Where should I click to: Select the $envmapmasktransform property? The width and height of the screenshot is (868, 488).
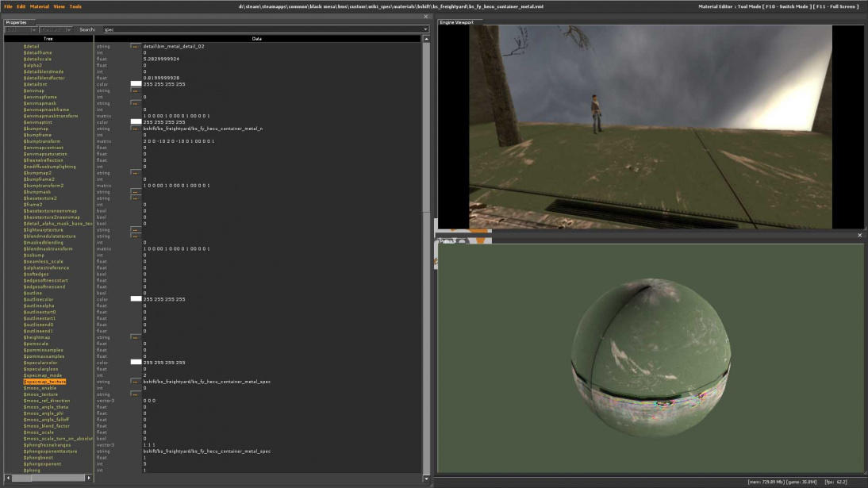(x=51, y=116)
